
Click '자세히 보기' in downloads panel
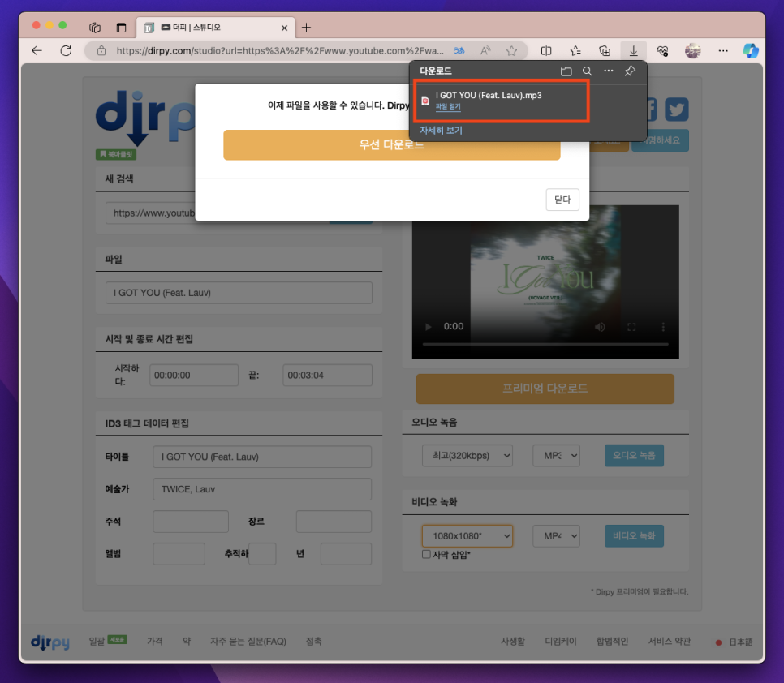point(441,131)
